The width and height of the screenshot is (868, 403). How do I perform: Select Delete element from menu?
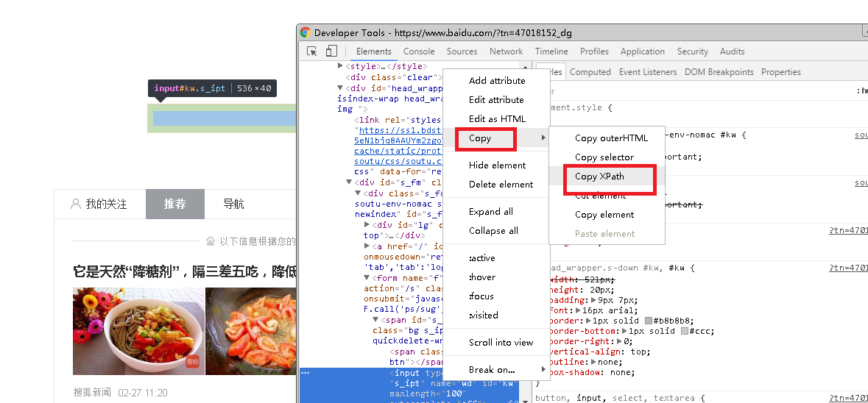click(x=496, y=185)
